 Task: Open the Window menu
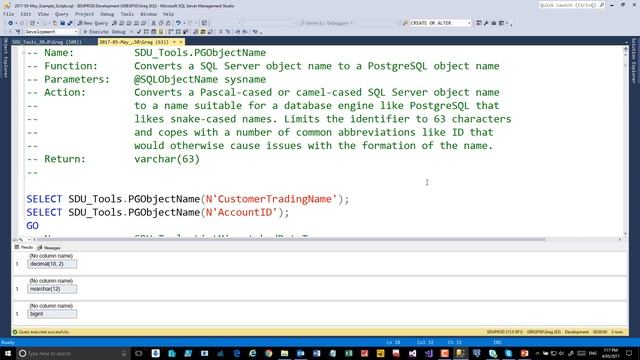(148, 14)
